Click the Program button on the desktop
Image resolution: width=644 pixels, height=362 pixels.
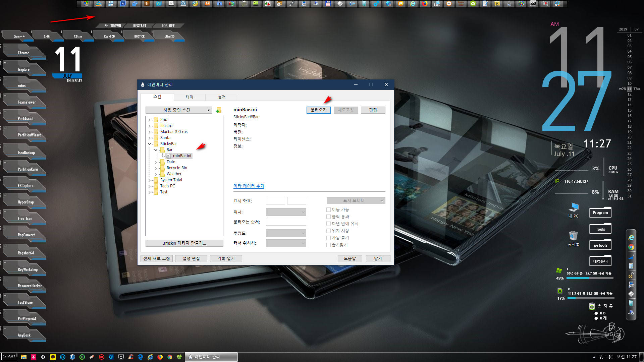click(600, 213)
